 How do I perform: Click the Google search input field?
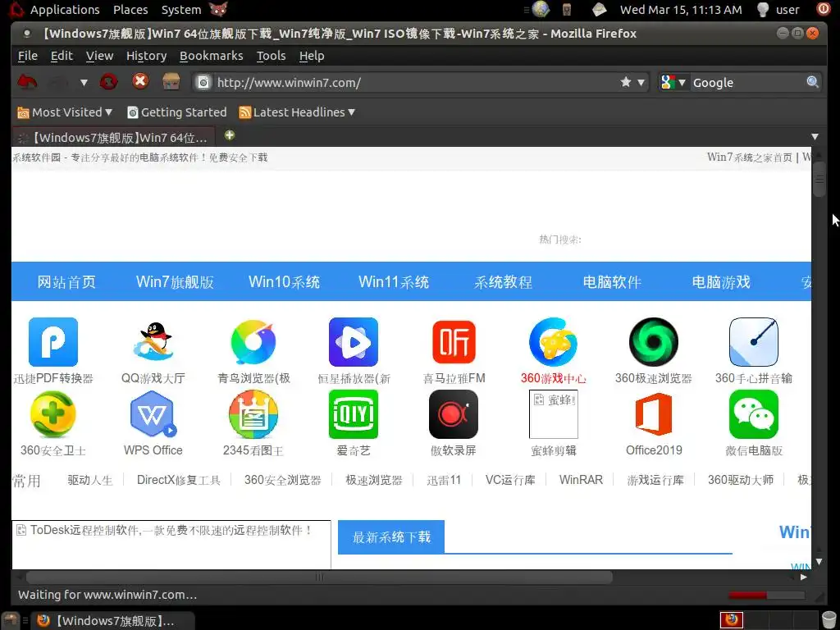point(747,83)
